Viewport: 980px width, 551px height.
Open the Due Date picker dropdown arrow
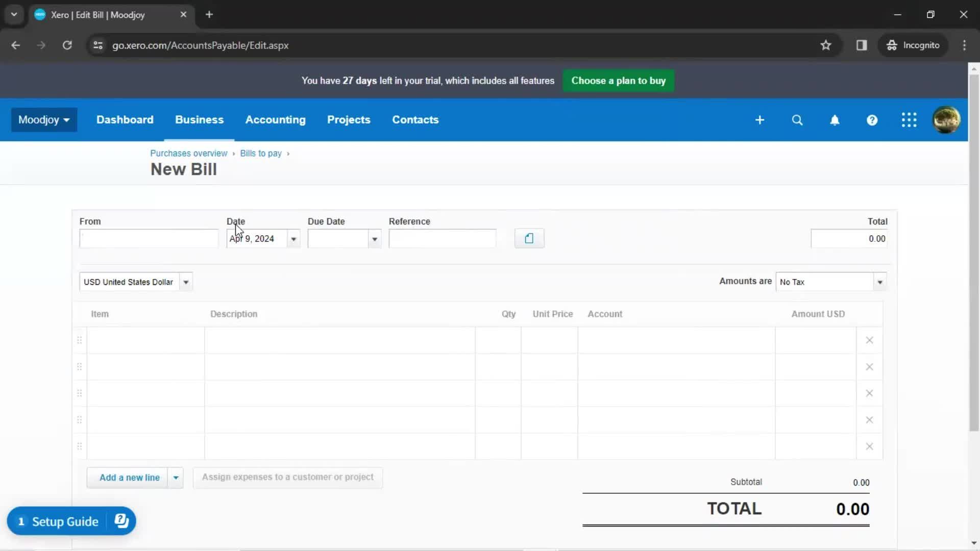pos(375,239)
